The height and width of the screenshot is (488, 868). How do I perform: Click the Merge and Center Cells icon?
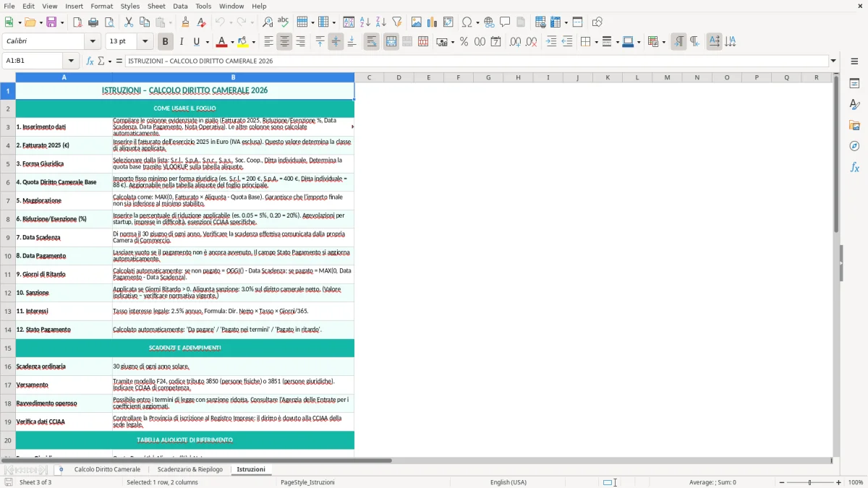click(391, 42)
